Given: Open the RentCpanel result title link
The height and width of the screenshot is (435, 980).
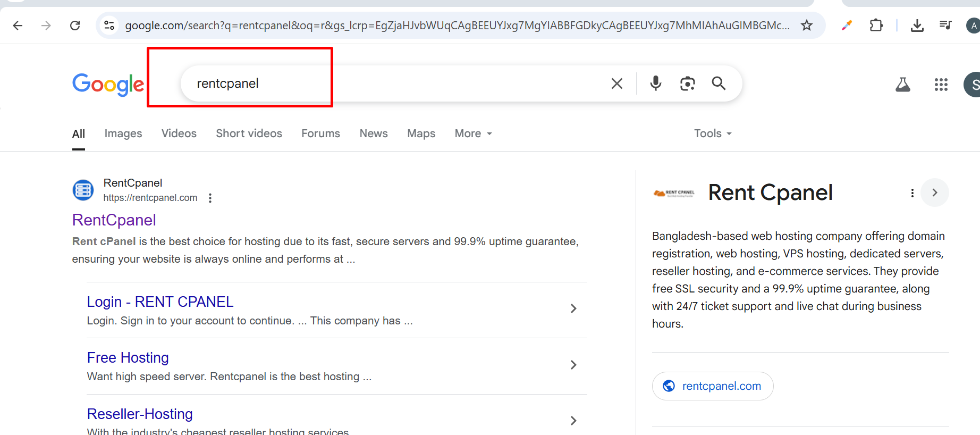Looking at the screenshot, I should [114, 220].
